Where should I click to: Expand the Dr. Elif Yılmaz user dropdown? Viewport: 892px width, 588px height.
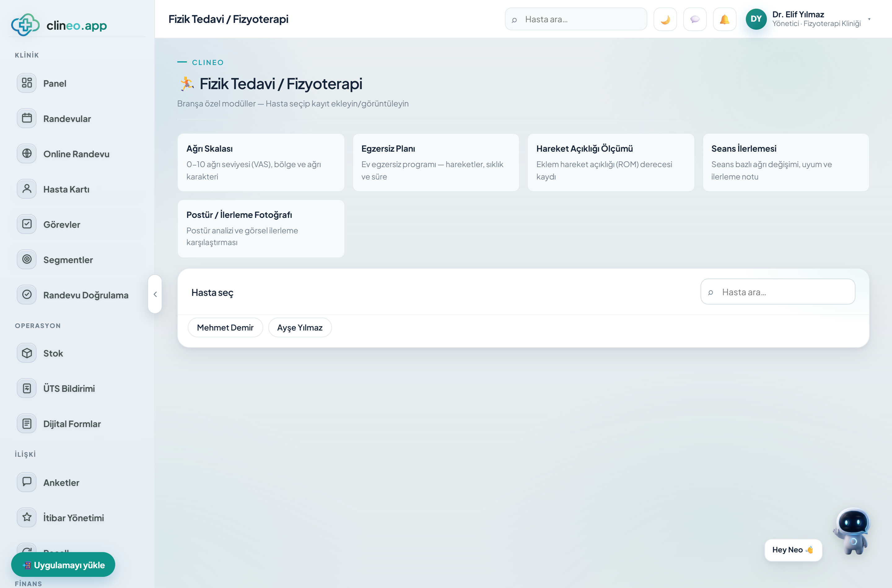(869, 19)
